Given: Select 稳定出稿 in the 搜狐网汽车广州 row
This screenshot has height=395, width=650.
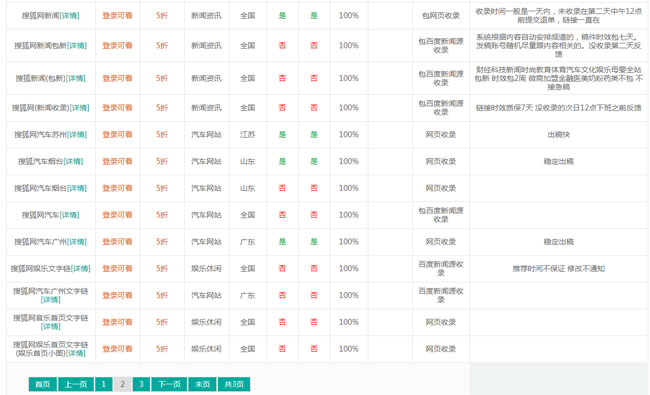Looking at the screenshot, I should pyautogui.click(x=558, y=242).
